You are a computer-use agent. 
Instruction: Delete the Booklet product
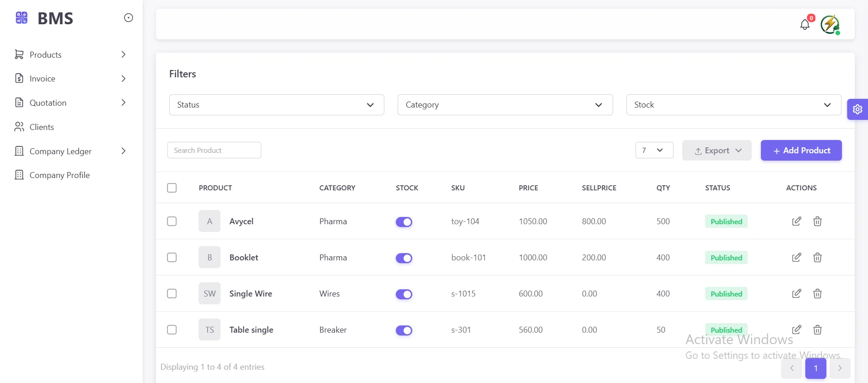(x=818, y=258)
